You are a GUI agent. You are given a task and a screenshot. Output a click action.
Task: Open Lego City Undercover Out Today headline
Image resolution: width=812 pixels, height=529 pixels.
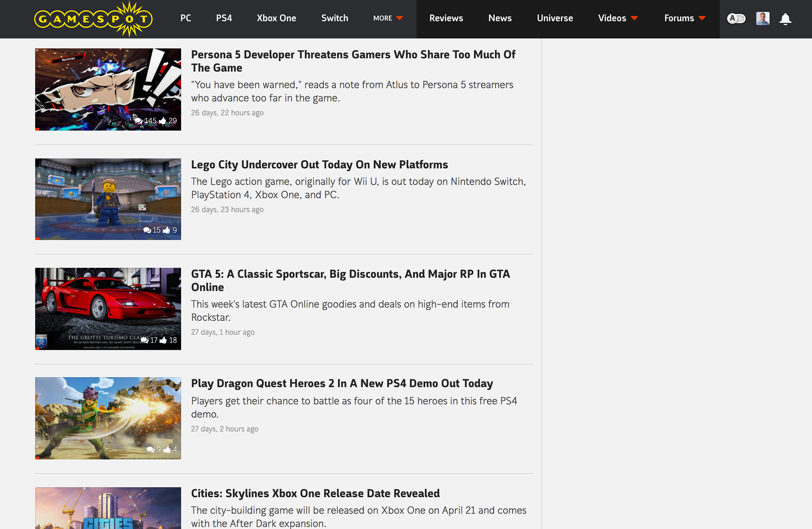(x=319, y=165)
